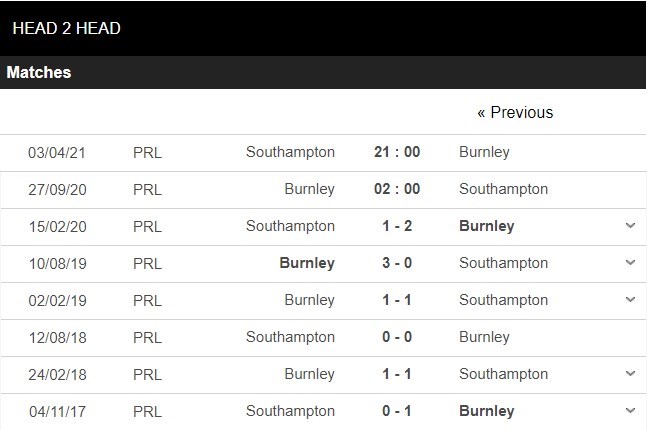Click bold Burnley in the 04/11/17 row
This screenshot has width=647, height=430.
coord(486,411)
